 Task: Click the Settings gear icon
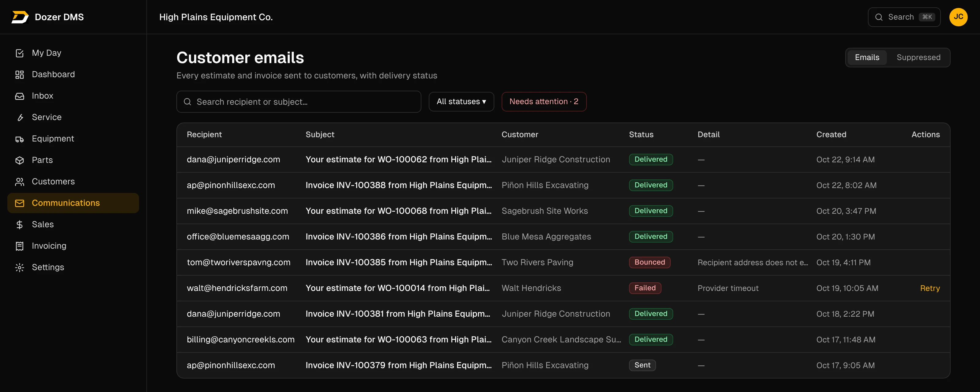point(19,268)
